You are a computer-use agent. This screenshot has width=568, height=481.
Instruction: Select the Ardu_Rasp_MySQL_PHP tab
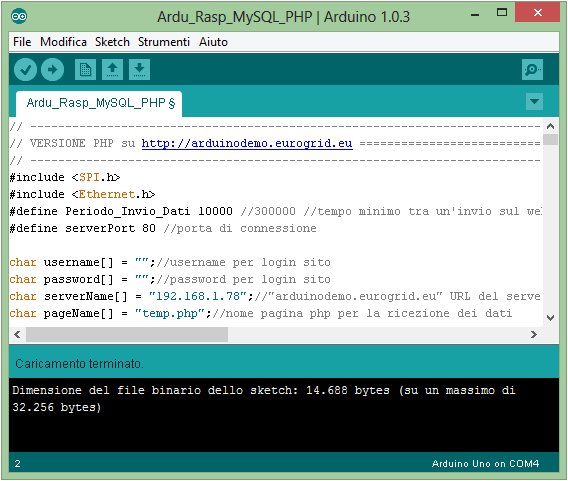(x=99, y=104)
